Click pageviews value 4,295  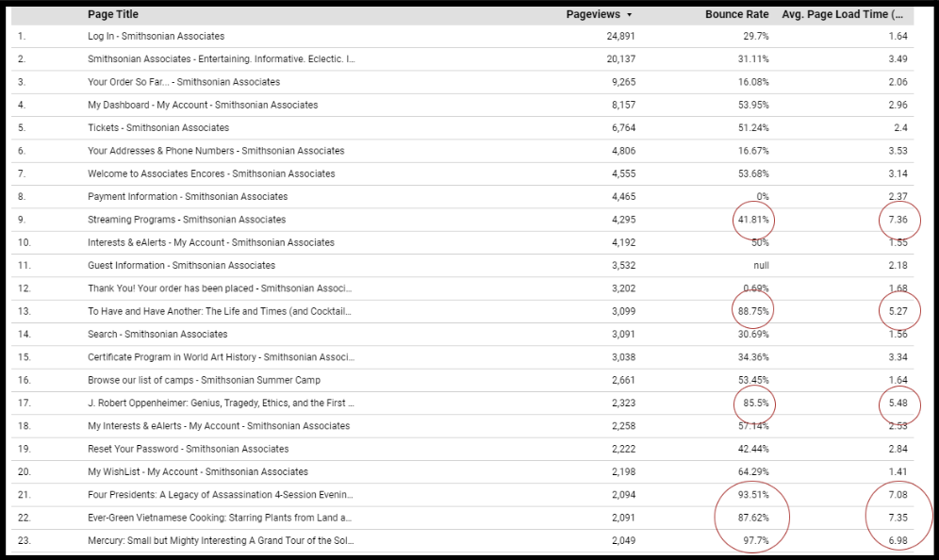(x=623, y=220)
